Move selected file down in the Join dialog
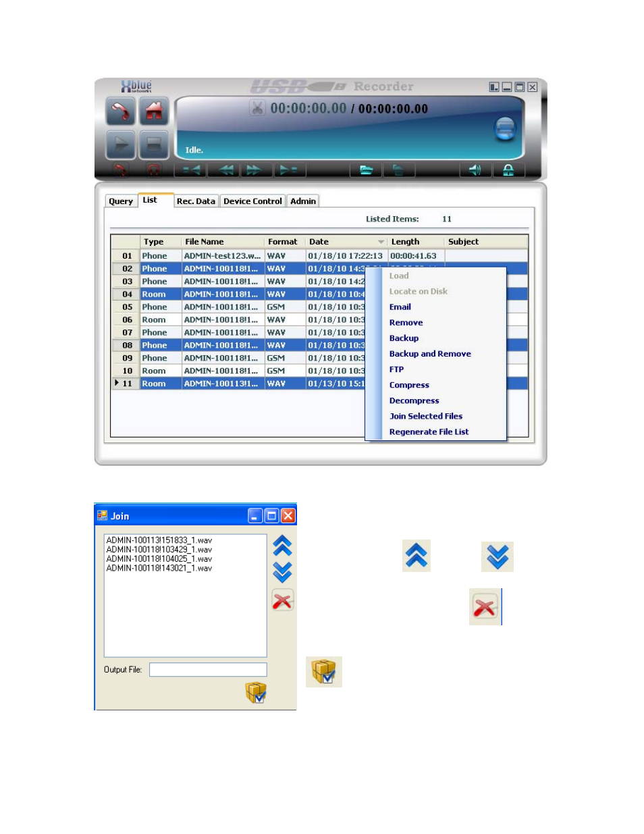This screenshot has width=644, height=834. 282,572
